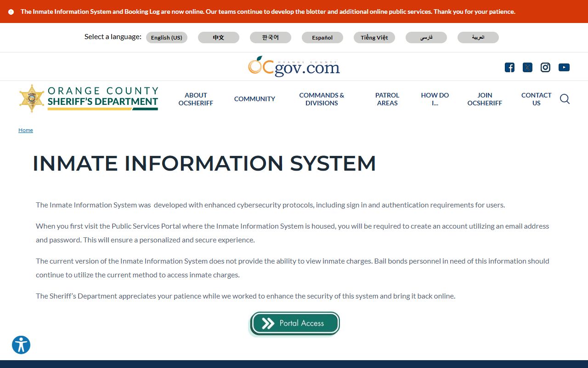
Task: Open the YouTube social icon
Action: (x=564, y=68)
